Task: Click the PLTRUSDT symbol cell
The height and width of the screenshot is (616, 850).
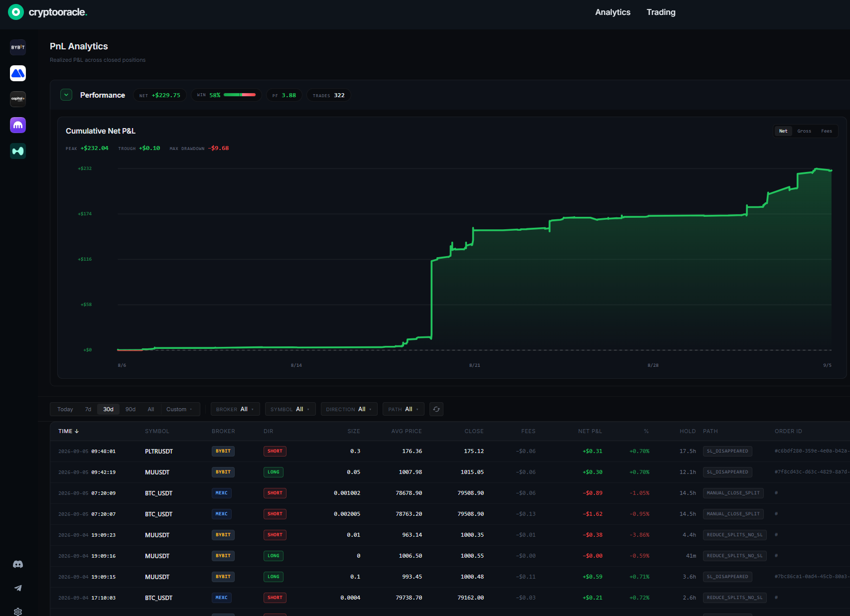Action: point(159,451)
